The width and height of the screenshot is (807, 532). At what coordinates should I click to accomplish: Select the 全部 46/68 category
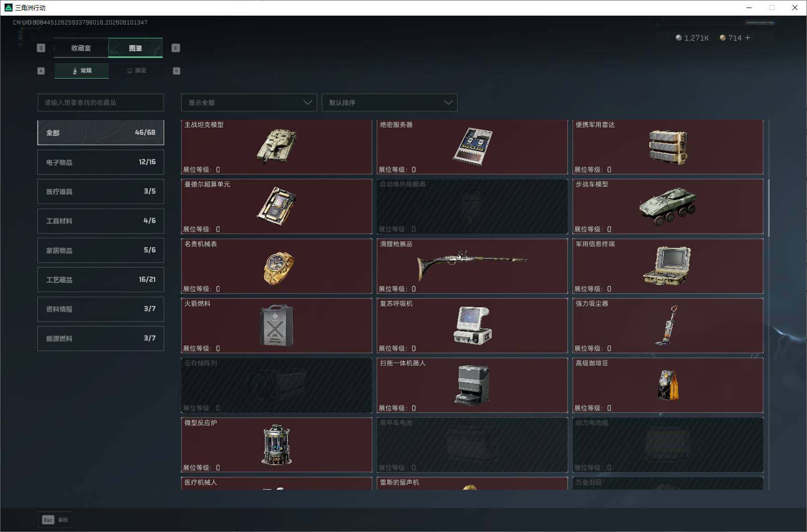(101, 132)
